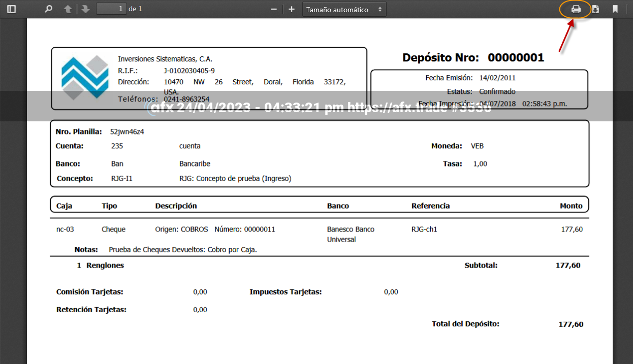Click the Nro. Planilla value 52jwn46z4
This screenshot has width=633, height=364.
pyautogui.click(x=127, y=132)
